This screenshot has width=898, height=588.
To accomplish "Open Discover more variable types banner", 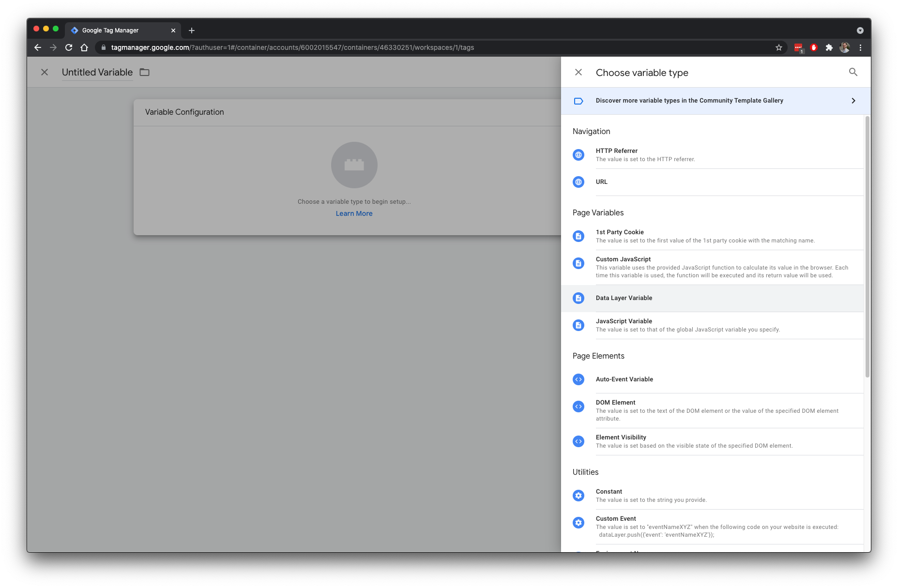I will (715, 101).
